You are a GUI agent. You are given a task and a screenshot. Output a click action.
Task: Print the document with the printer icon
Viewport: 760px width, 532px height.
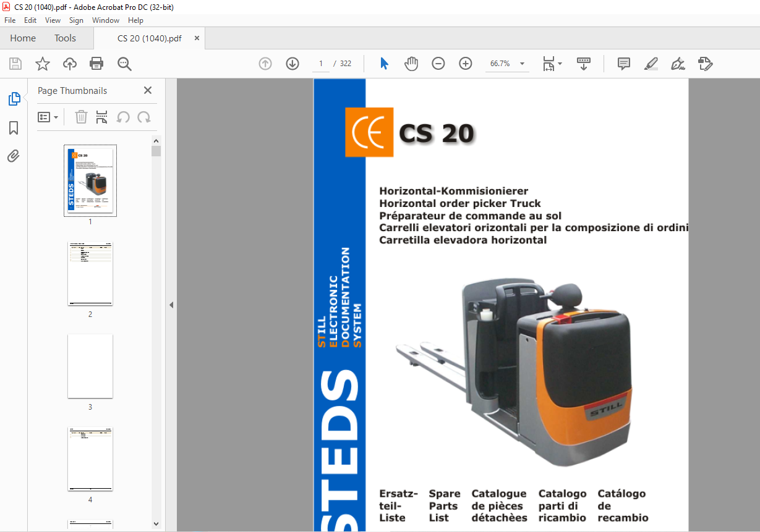click(96, 64)
